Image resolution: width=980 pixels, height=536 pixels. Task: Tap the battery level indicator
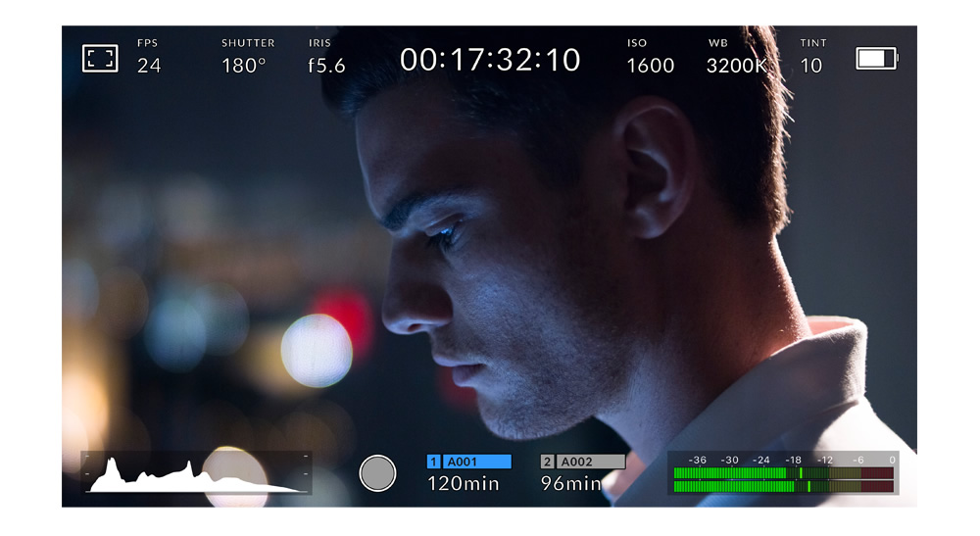click(x=876, y=59)
